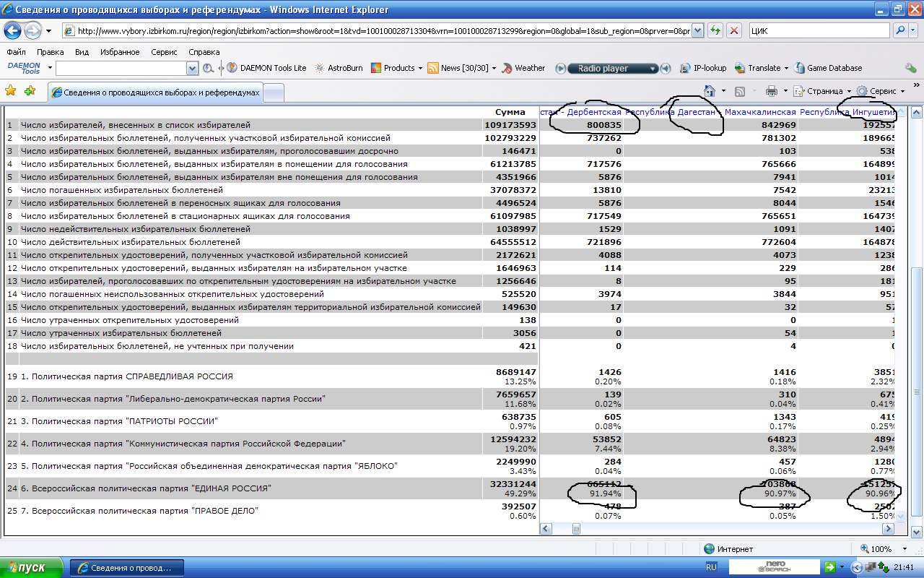The height and width of the screenshot is (578, 924).
Task: Click the Home page icon
Action: click(x=710, y=91)
